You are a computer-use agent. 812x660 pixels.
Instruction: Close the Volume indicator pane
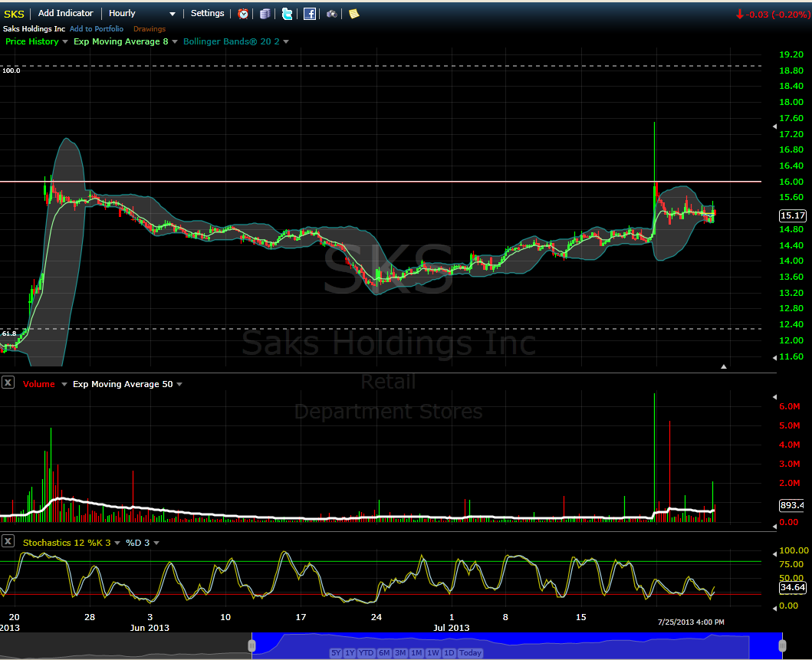(x=8, y=383)
